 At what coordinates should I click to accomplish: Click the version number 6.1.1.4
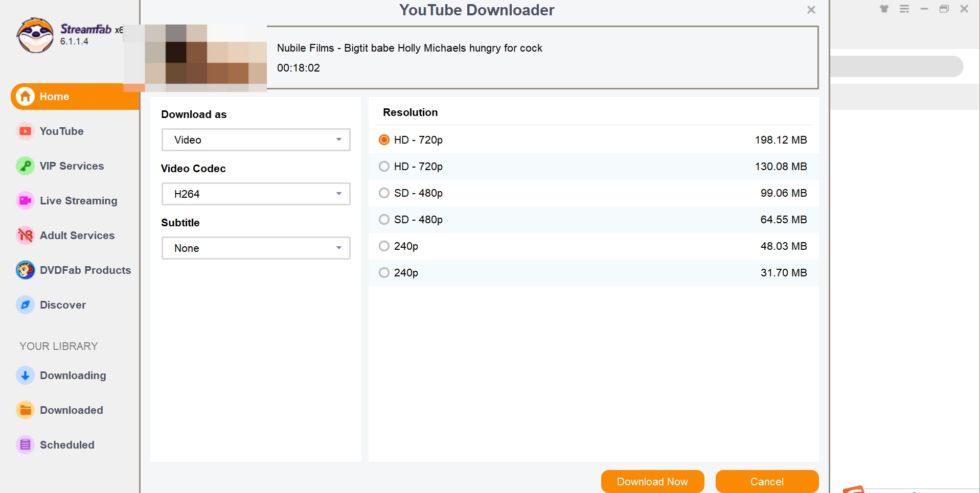74,41
